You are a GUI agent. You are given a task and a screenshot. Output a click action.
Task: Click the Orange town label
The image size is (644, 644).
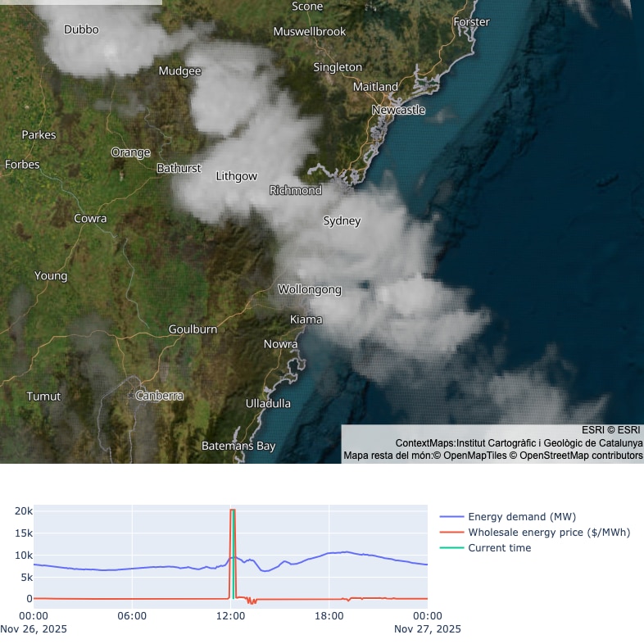pos(130,152)
